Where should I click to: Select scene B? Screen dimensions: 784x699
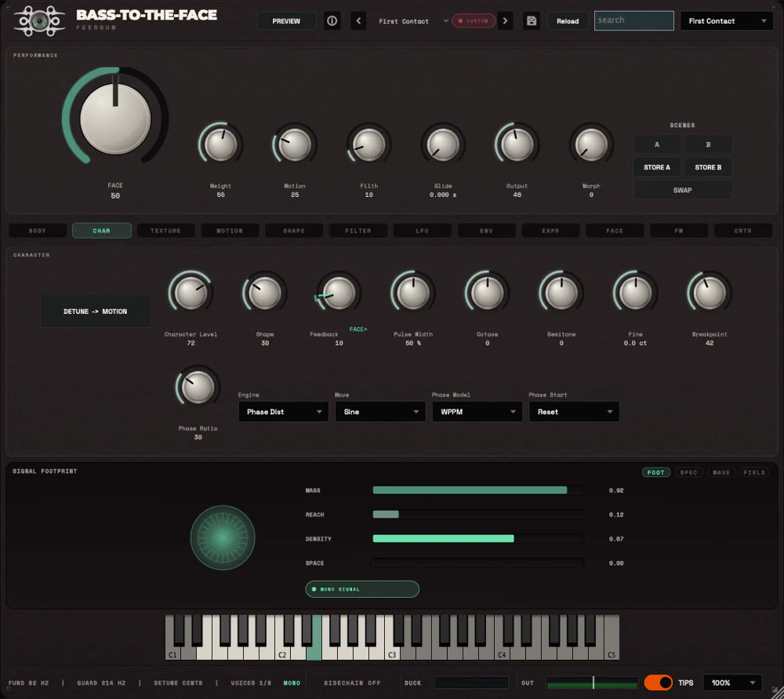(x=708, y=144)
